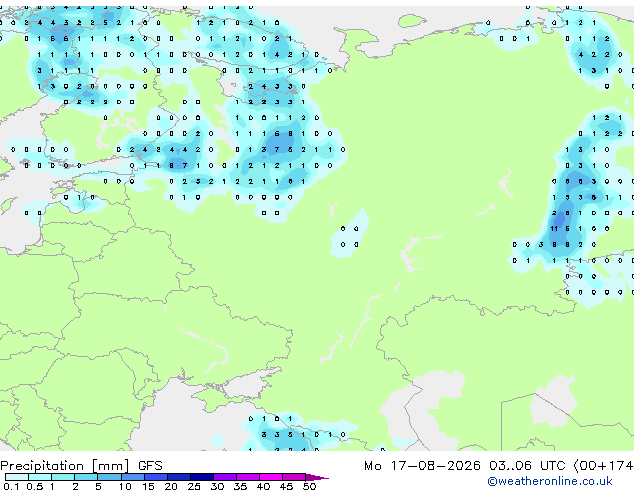Click the "(00+174" forecast offset text
The height and width of the screenshot is (490, 634).
tap(603, 466)
